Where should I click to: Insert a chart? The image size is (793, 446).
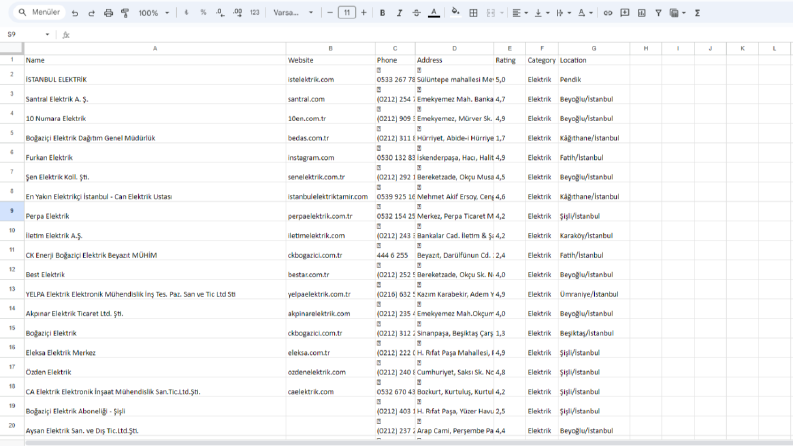[642, 13]
